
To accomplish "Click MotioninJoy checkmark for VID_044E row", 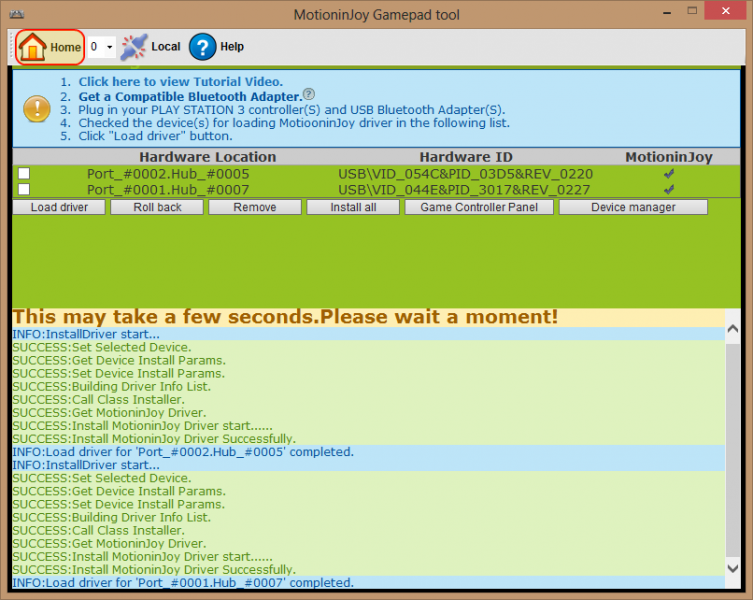I will pyautogui.click(x=668, y=190).
